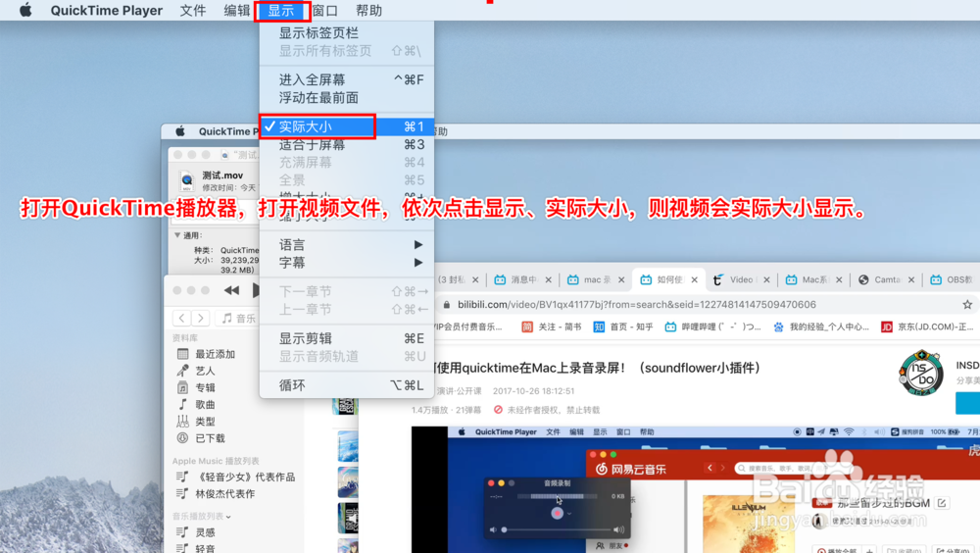Select 浮动在最前面 menu entry
Image resolution: width=980 pixels, height=553 pixels.
click(347, 98)
